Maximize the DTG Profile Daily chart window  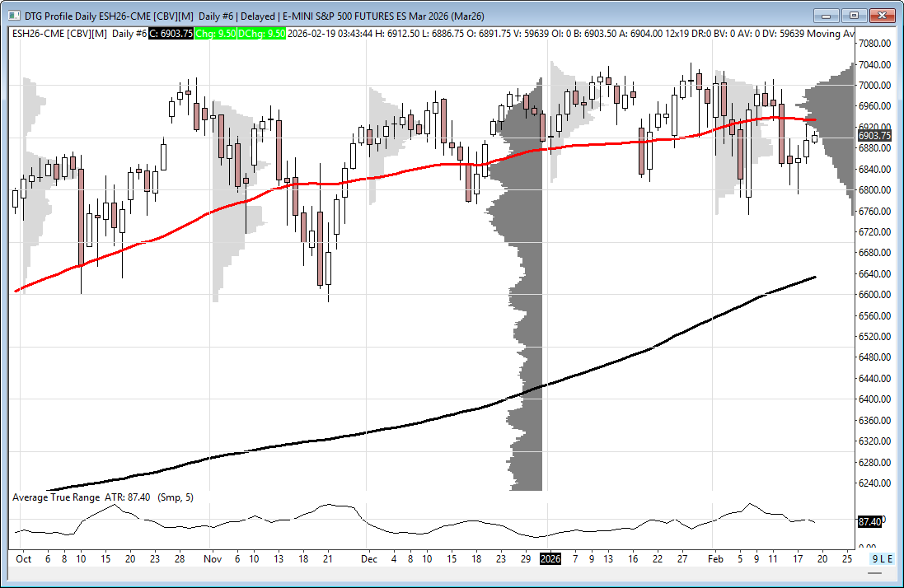point(854,15)
